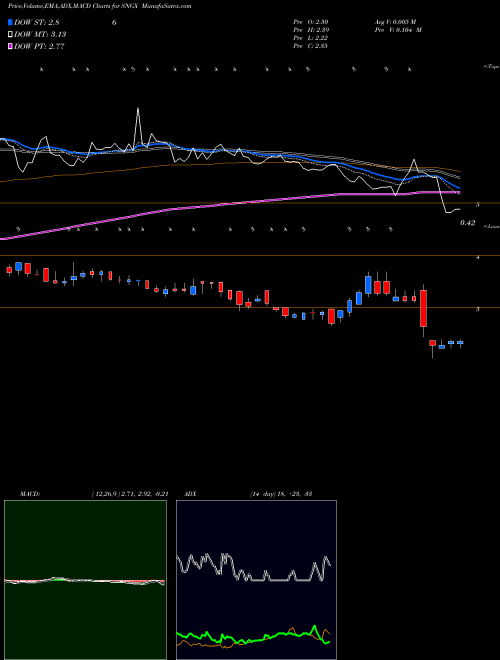Select the 'DOW ST: 2.8' legend label
This screenshot has height=660, width=500.
(x=39, y=22)
